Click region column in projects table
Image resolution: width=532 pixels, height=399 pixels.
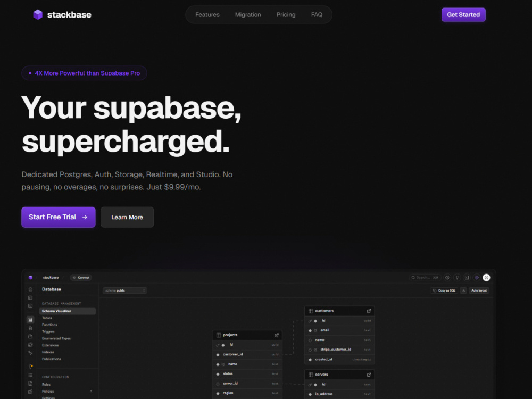[x=247, y=393]
